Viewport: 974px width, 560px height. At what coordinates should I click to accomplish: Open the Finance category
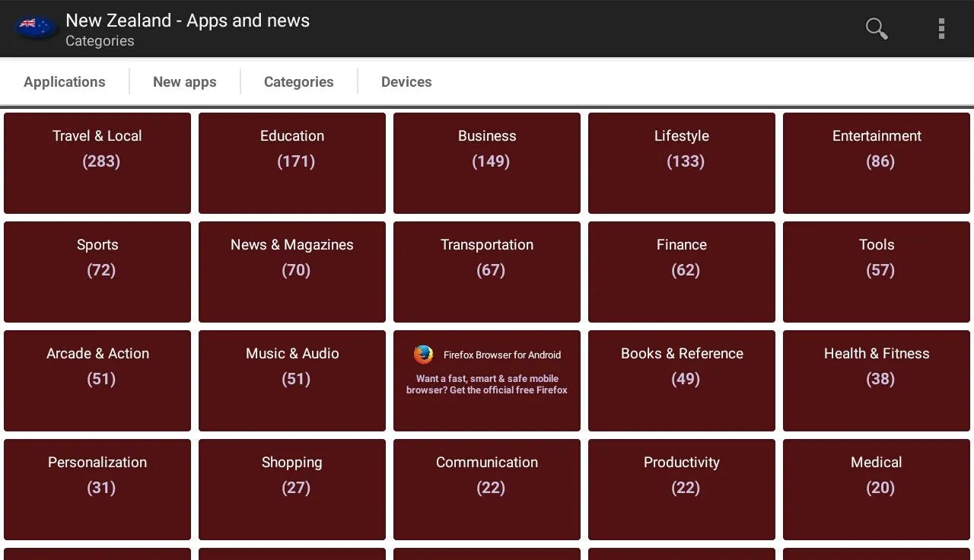coord(682,272)
